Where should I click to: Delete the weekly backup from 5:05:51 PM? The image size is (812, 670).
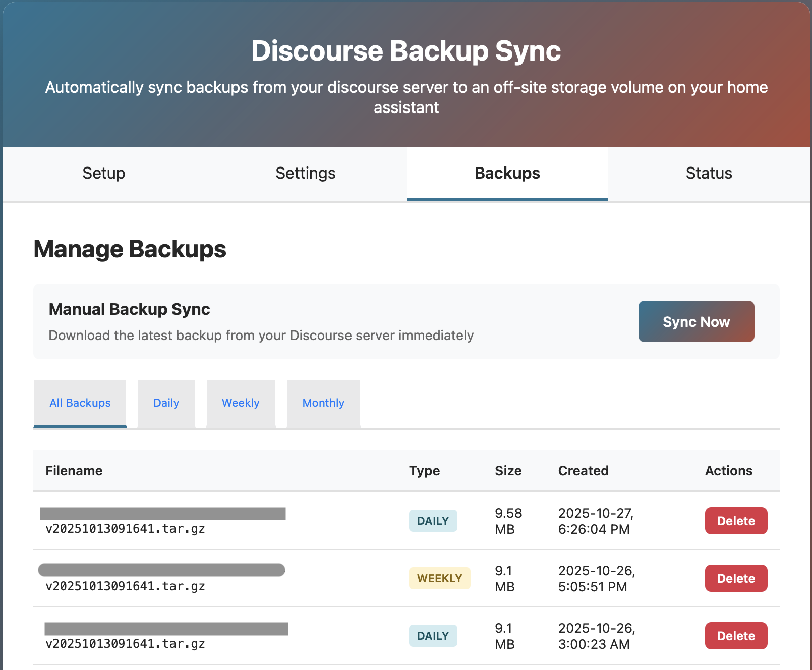(736, 578)
